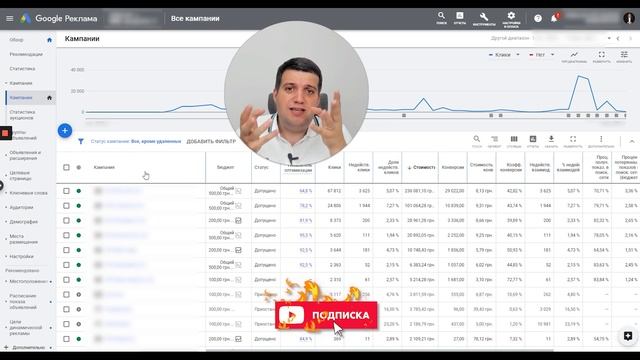
Task: Expand Дополнительно at the sidebar bottom
Action: point(29,347)
